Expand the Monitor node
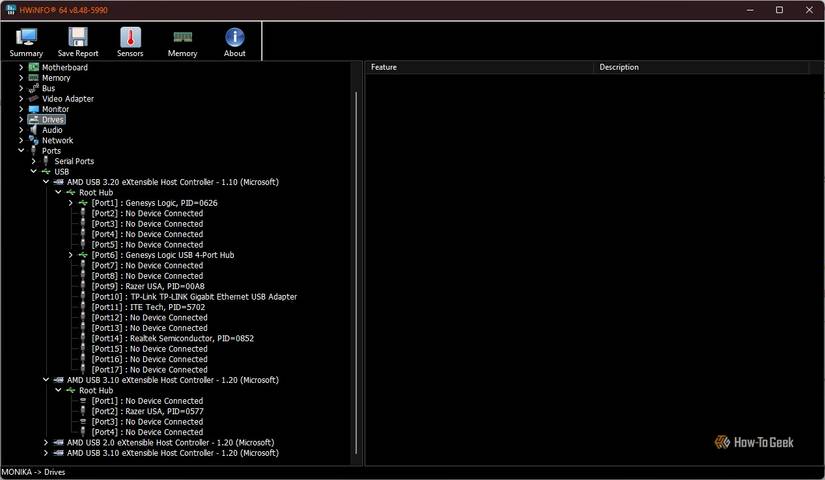Screen dimensions: 825x480 [21, 109]
